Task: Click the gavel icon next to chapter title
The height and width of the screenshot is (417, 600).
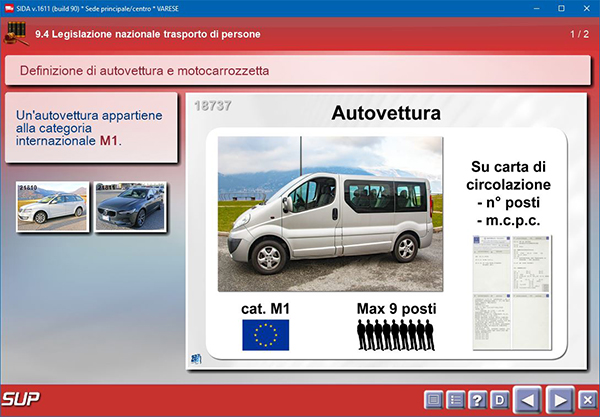Action: click(15, 34)
